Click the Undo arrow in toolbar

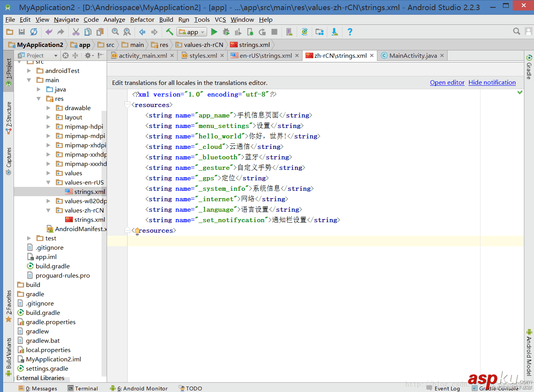(x=49, y=32)
